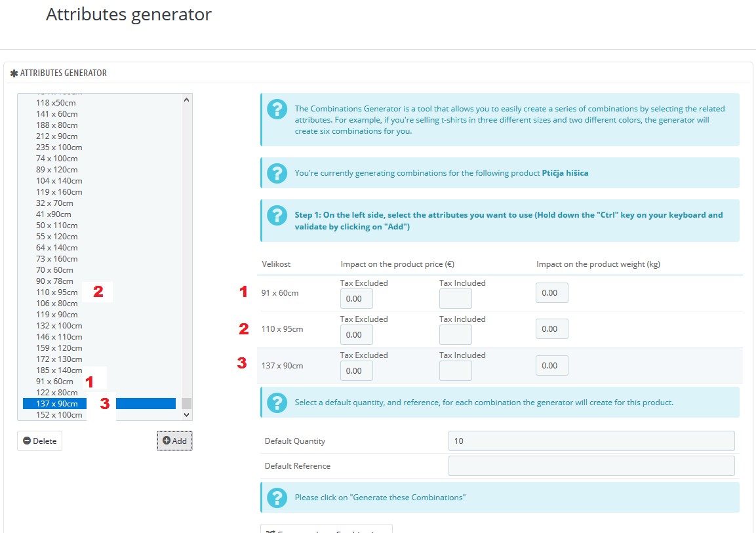Select the 118 x50cm list entry

point(56,103)
